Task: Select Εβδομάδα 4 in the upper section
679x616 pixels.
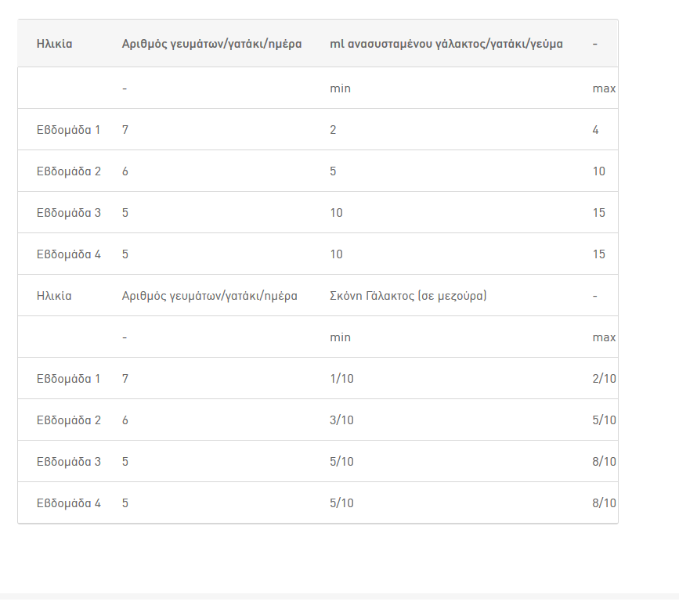Action: pos(68,254)
